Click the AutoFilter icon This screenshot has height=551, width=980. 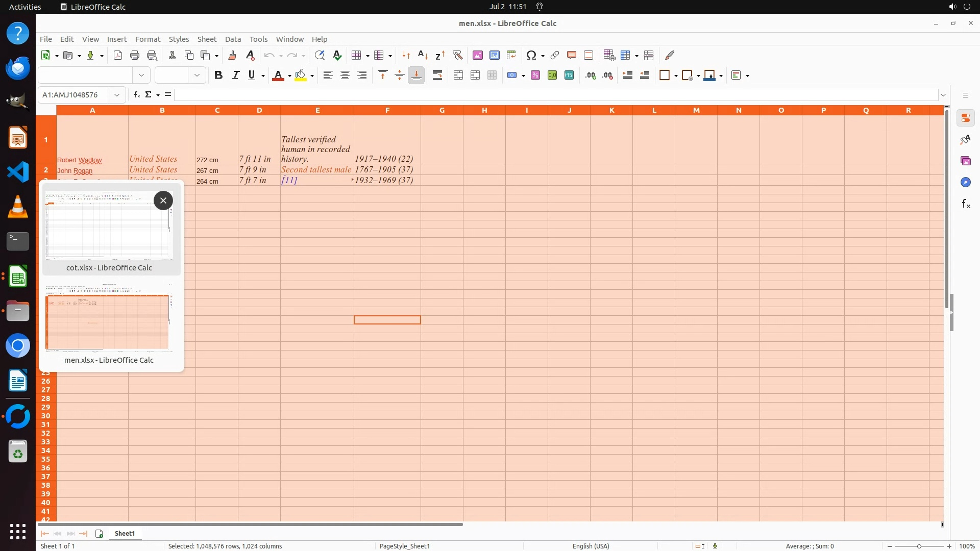point(457,55)
